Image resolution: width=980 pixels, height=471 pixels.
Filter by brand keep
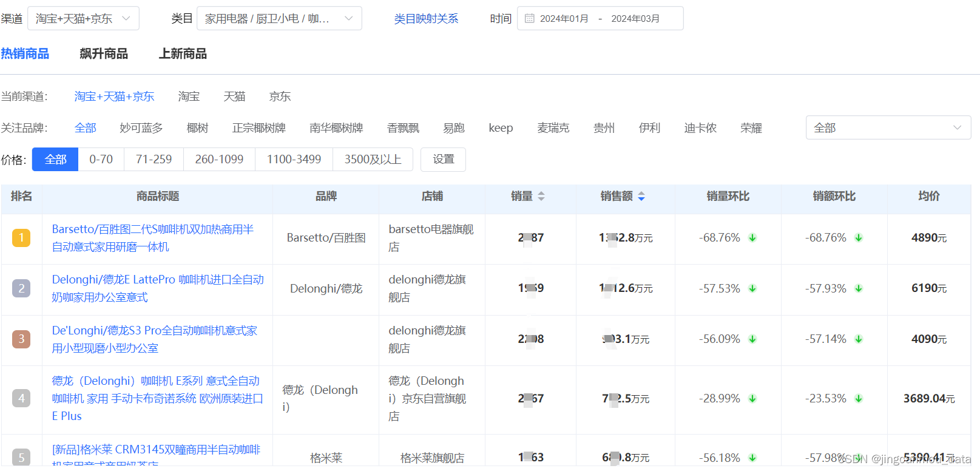point(501,128)
